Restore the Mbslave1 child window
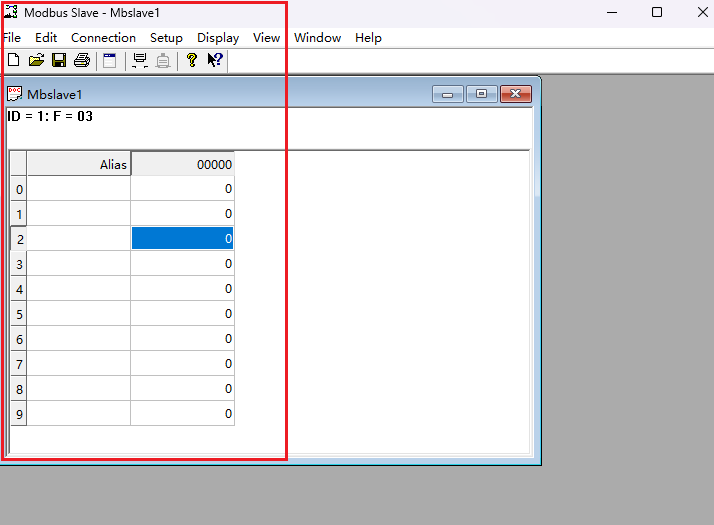Viewport: 714px width, 525px height. click(x=481, y=94)
